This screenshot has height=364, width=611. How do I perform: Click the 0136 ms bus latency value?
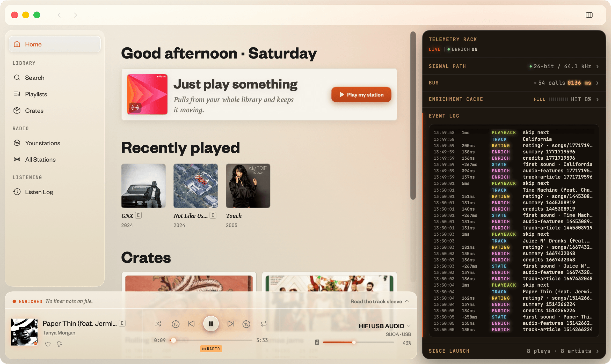pyautogui.click(x=579, y=83)
